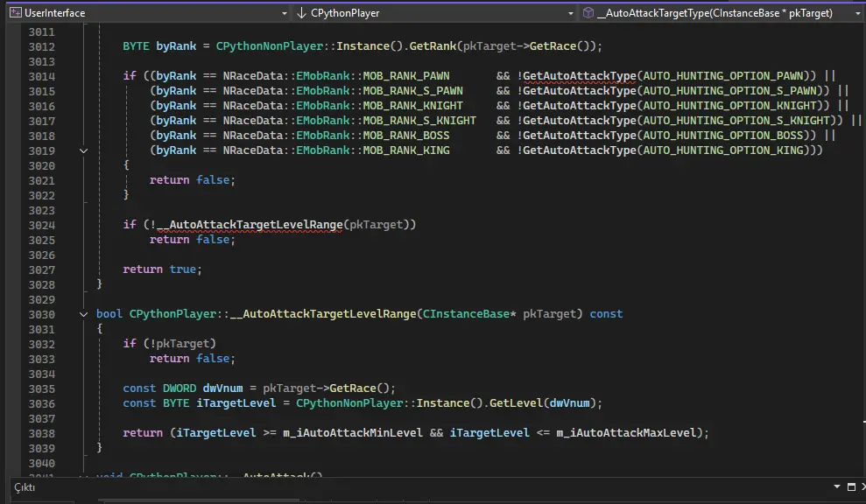Maximize the Çıktı output panel

tap(851, 486)
